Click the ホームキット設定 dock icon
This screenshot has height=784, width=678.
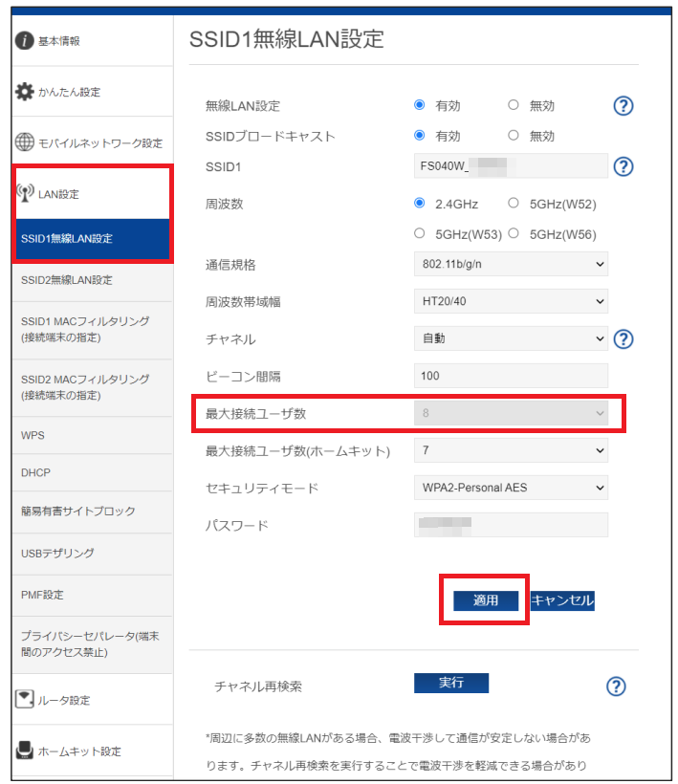25,750
